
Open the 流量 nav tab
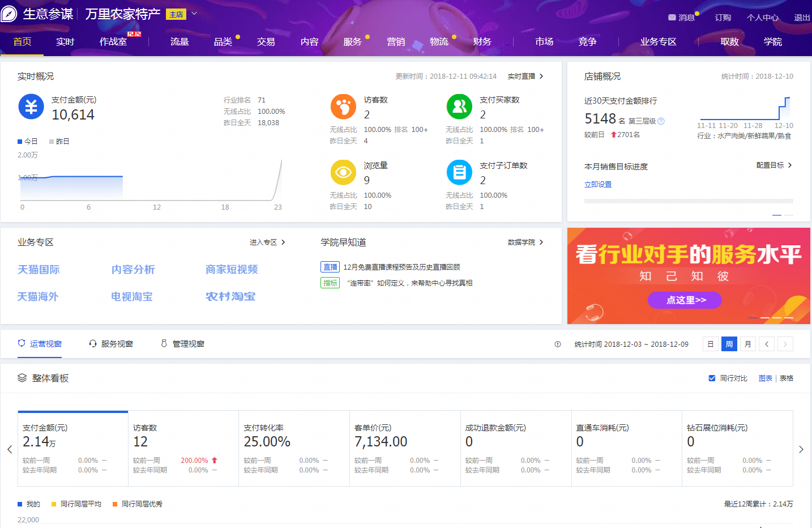180,41
